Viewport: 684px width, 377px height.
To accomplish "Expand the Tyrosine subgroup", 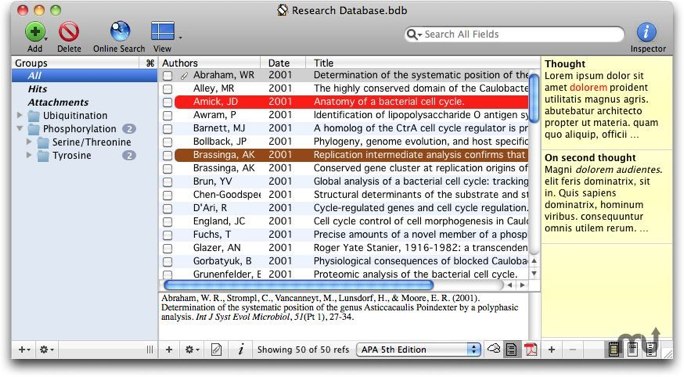I will [x=29, y=155].
